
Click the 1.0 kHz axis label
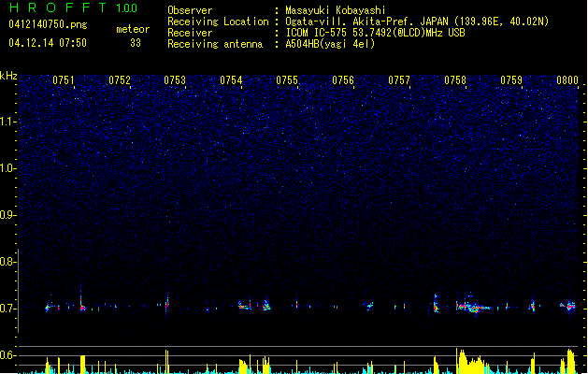(7, 168)
